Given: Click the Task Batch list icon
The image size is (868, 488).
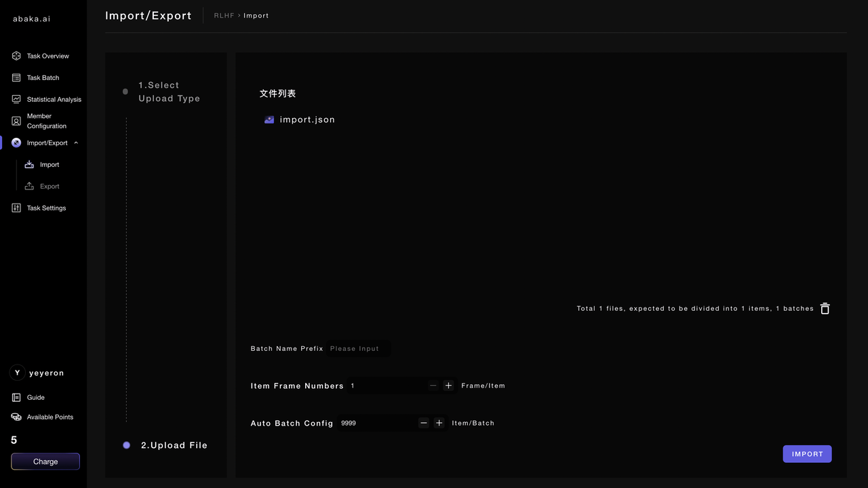Looking at the screenshot, I should [x=16, y=77].
